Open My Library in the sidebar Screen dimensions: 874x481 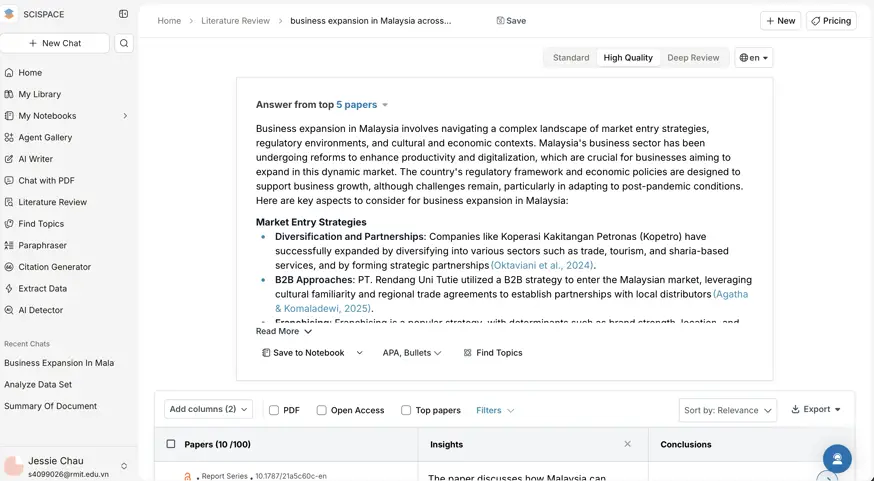tap(39, 94)
